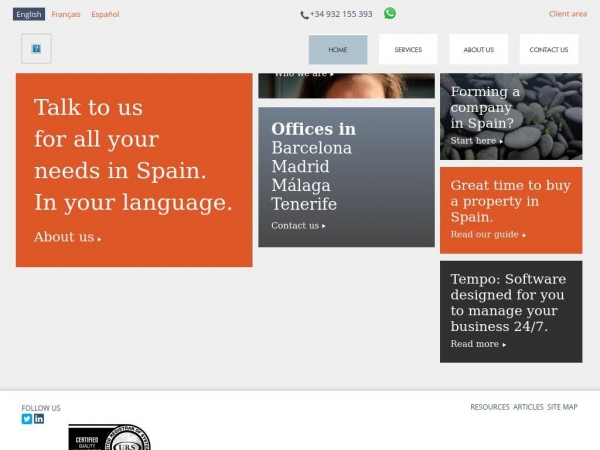Click the 'Tenerife' office name

point(304,204)
